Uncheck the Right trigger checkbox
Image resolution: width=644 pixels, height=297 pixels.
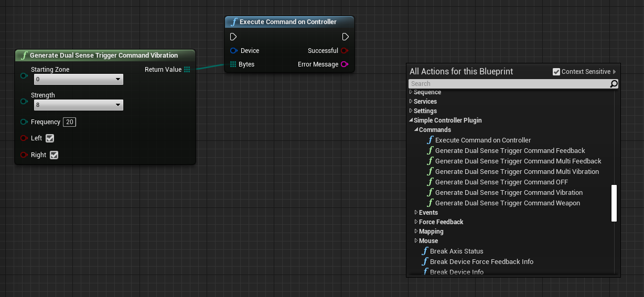click(x=53, y=155)
